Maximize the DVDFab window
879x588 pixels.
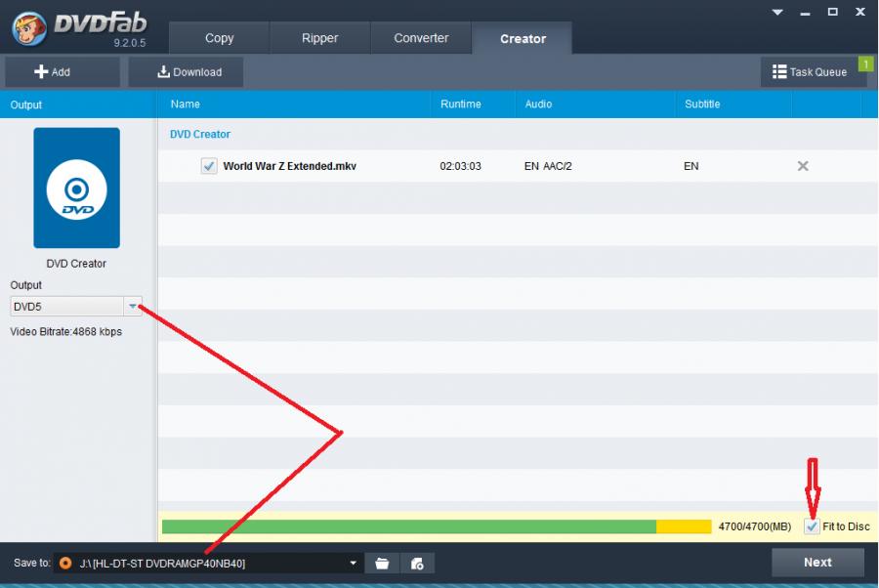(832, 12)
